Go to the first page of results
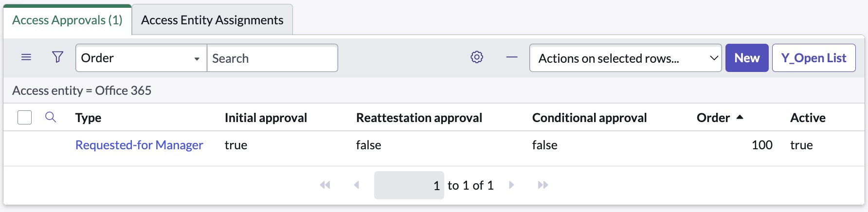This screenshot has width=868, height=212. coord(325,185)
